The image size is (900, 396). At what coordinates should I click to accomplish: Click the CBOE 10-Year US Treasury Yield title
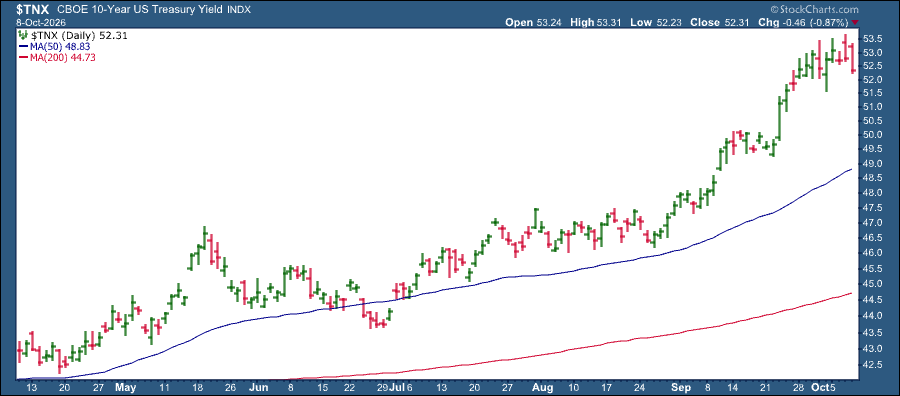coord(141,10)
